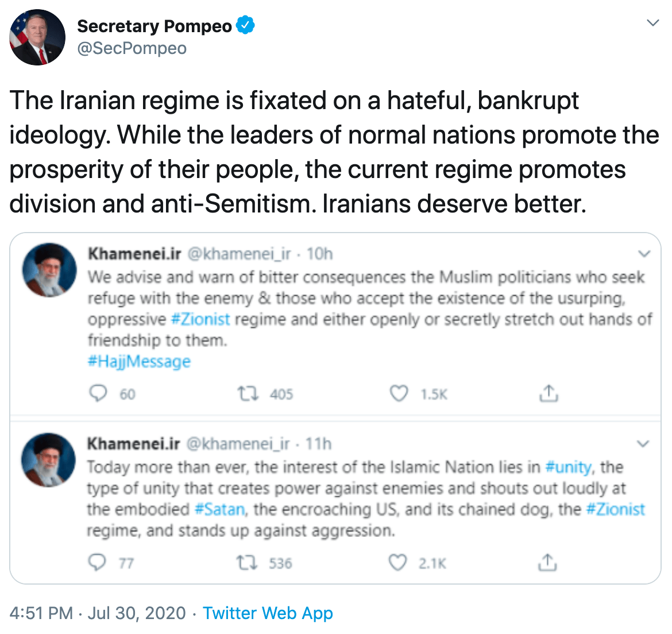This screenshot has width=672, height=634.
Task: Share the first quoted tweet
Action: coord(549,393)
